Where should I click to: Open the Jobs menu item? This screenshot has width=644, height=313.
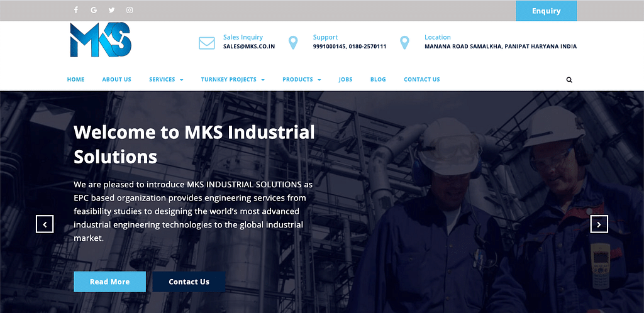tap(345, 80)
